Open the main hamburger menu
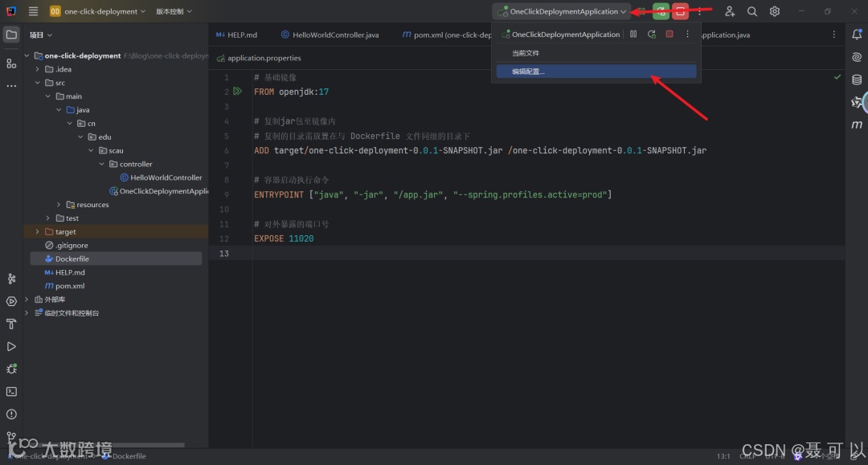868x465 pixels. [x=33, y=11]
